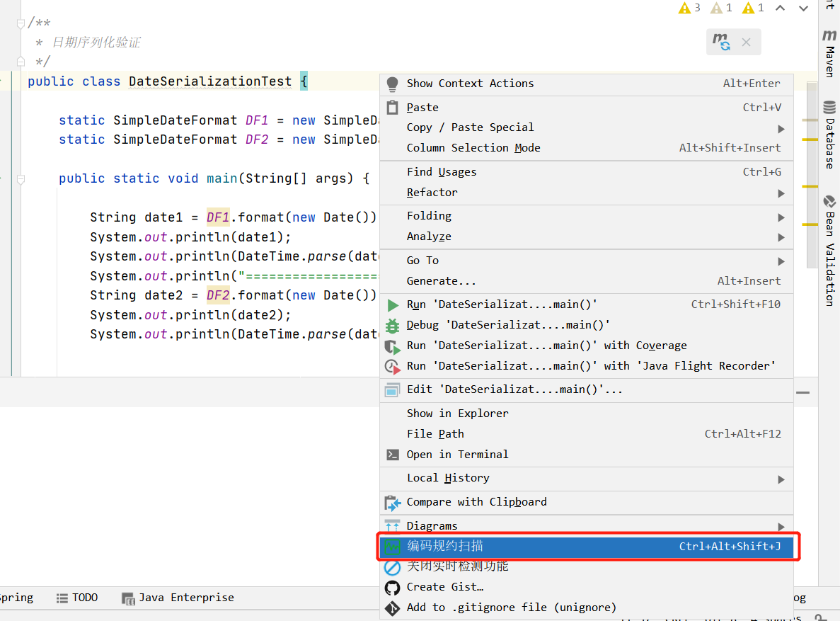
Task: Collapse the main method fold marker
Action: [21, 179]
